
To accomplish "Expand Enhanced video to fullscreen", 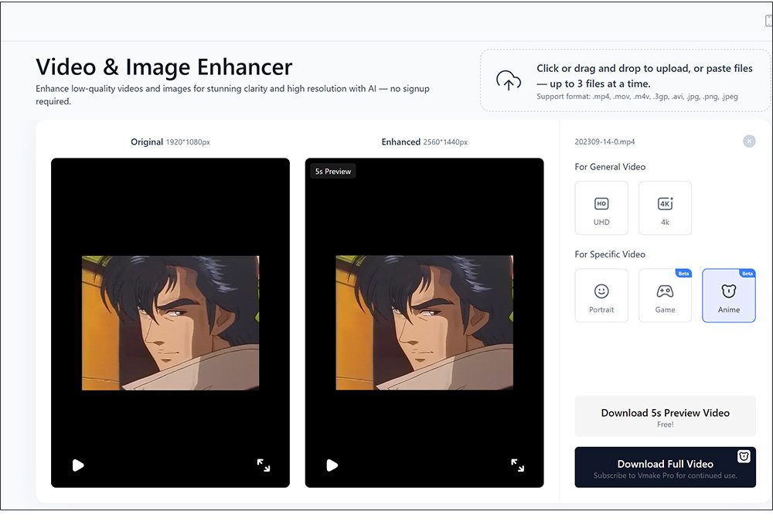I will point(518,465).
